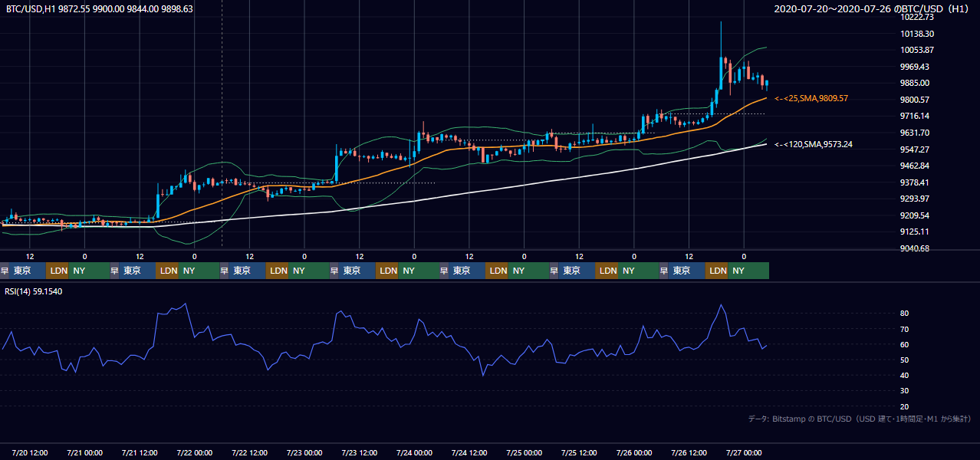Click the 7/23 00:00 date label
The image size is (980, 460).
tap(304, 452)
